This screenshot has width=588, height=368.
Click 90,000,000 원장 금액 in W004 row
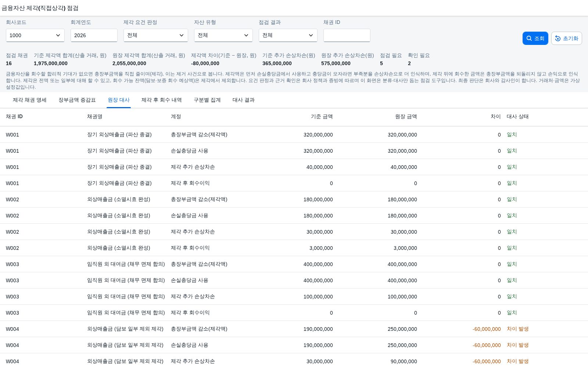click(x=404, y=361)
